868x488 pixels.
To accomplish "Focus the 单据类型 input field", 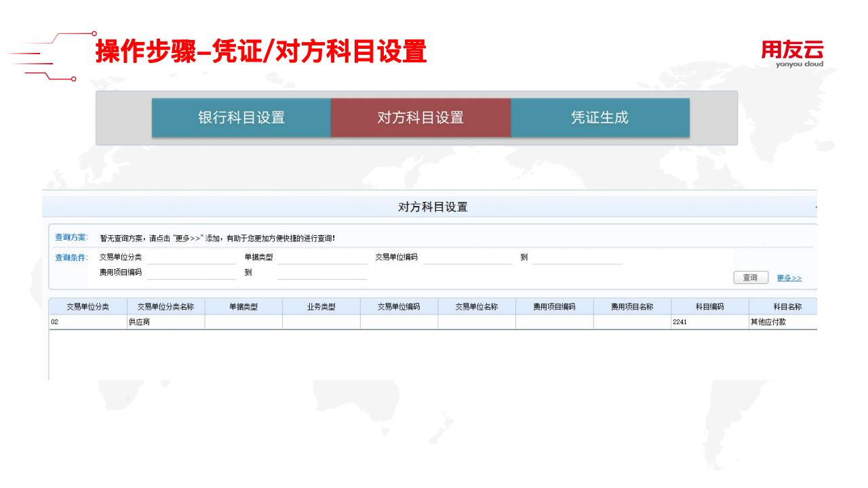I will point(322,258).
